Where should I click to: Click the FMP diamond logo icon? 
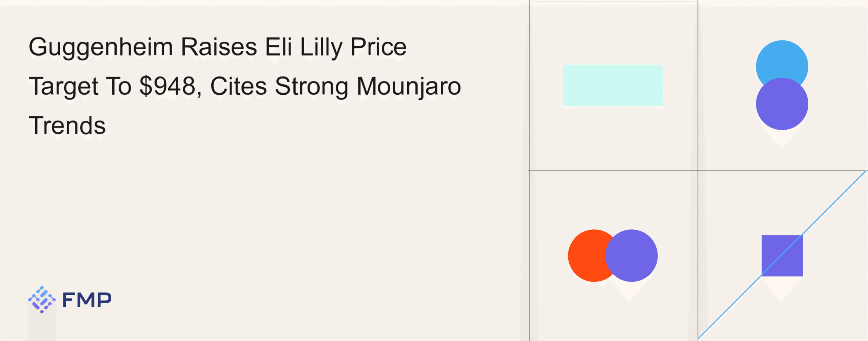[42, 299]
